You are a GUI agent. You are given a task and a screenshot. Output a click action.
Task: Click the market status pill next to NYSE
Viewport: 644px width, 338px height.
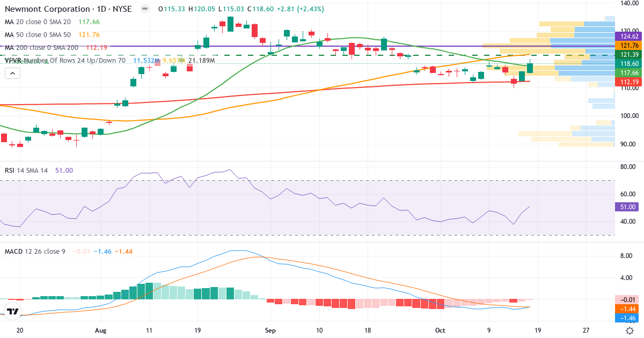pyautogui.click(x=144, y=9)
